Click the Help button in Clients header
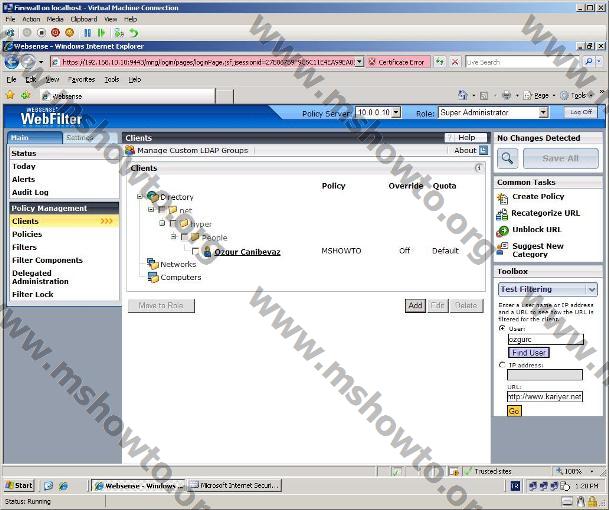 (466, 138)
